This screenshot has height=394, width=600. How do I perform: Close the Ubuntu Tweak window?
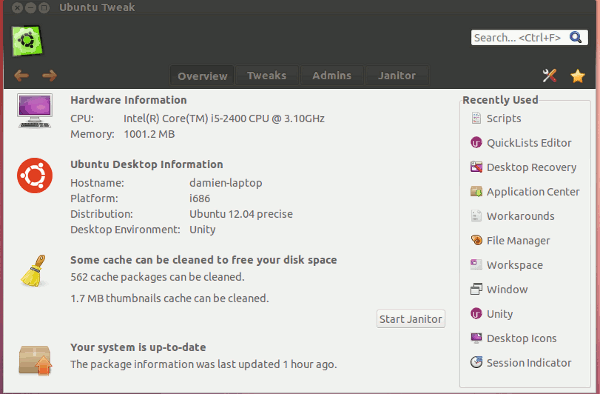17,8
